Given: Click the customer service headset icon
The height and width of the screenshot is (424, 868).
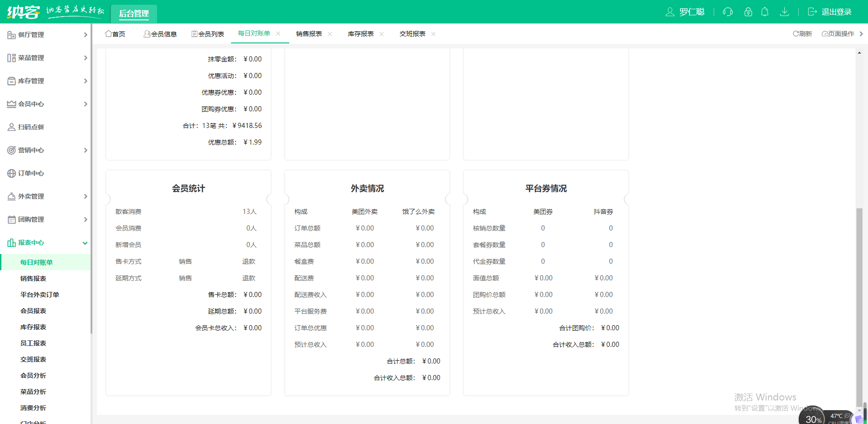Looking at the screenshot, I should (728, 12).
